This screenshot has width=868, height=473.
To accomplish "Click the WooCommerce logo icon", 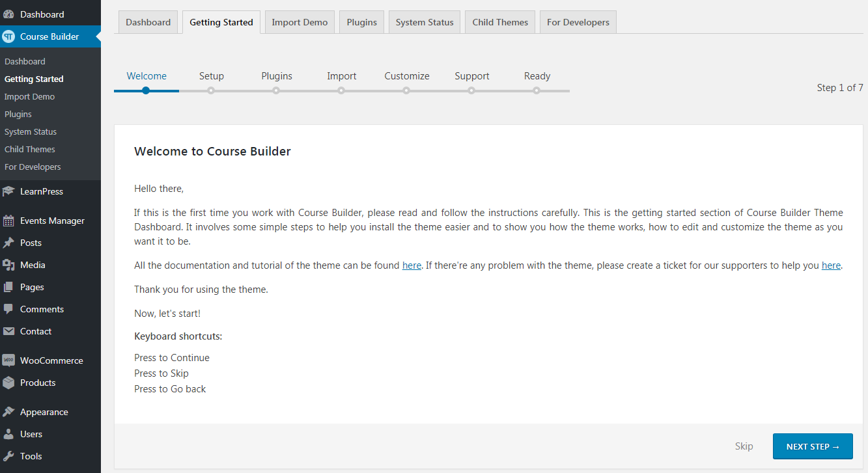I will coord(8,360).
